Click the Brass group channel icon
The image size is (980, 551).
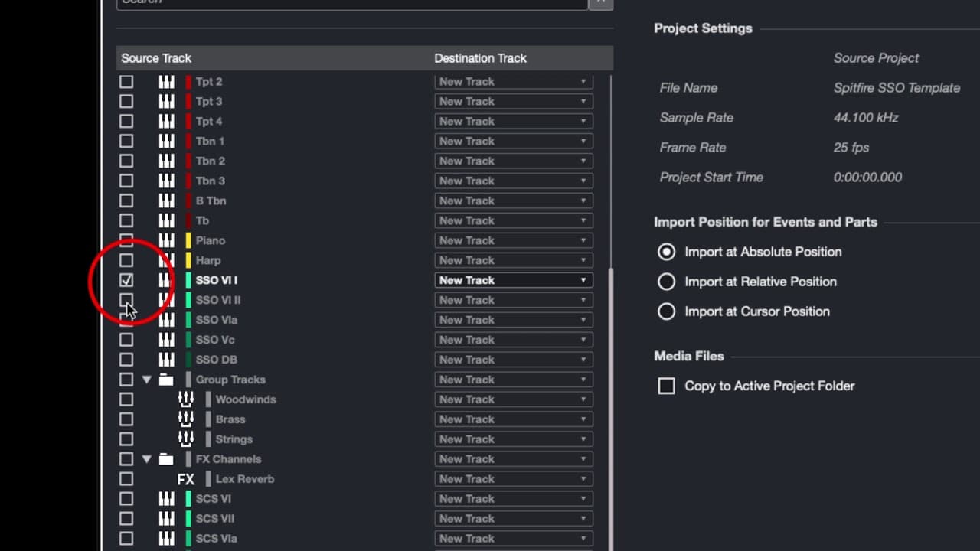(x=186, y=419)
